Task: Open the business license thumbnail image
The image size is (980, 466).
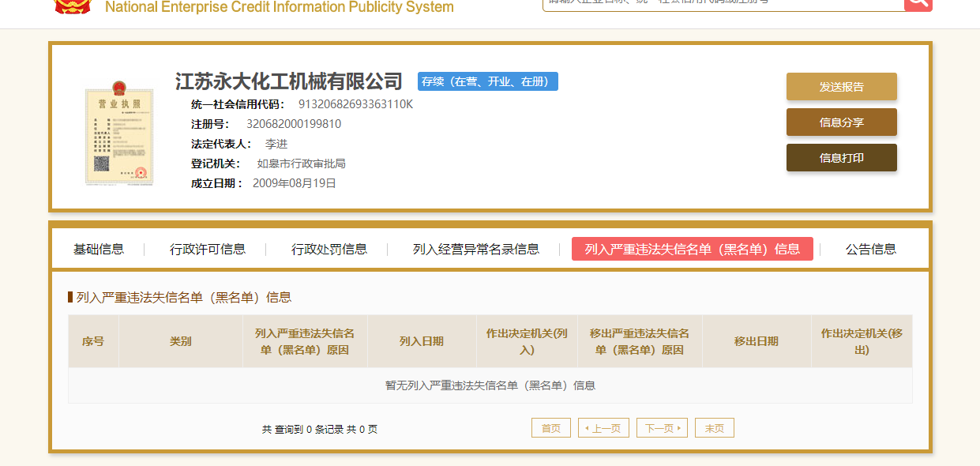Action: pyautogui.click(x=118, y=132)
